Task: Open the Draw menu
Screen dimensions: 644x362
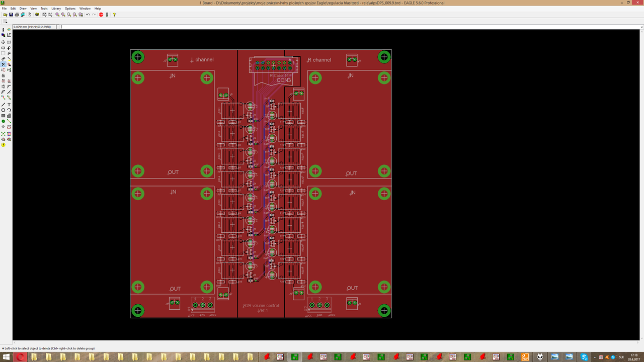Action: click(x=23, y=9)
